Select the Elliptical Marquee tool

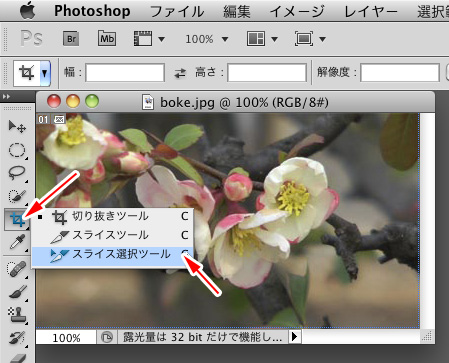[x=17, y=150]
